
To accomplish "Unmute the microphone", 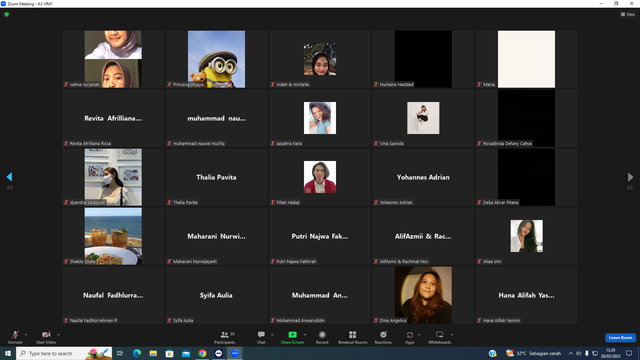I will click(15, 337).
